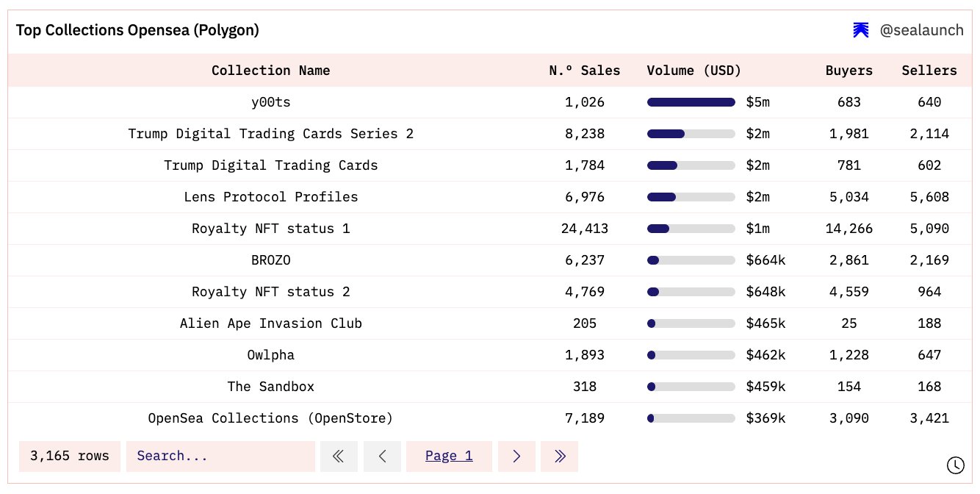Select Royalty NFT status 2 collection name
The image size is (980, 494).
click(271, 292)
